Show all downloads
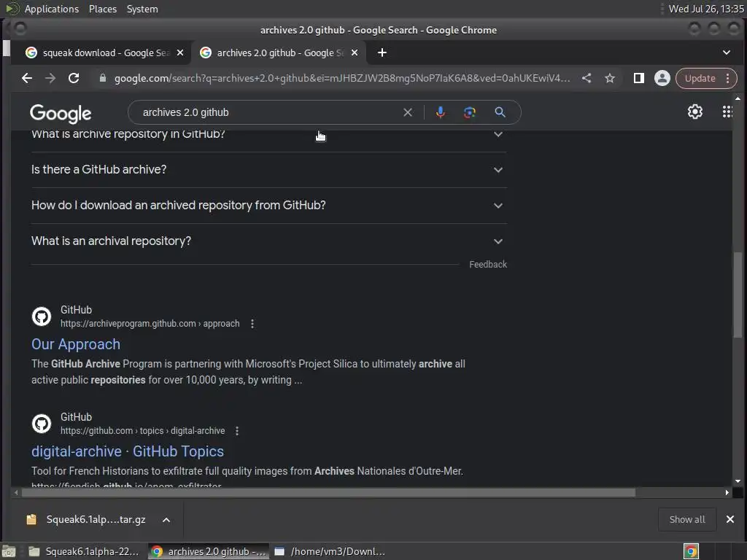 click(x=687, y=519)
